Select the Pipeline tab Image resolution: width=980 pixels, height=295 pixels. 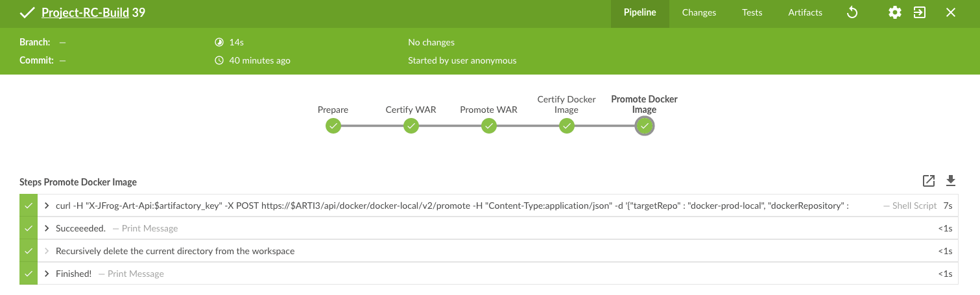[x=639, y=12]
